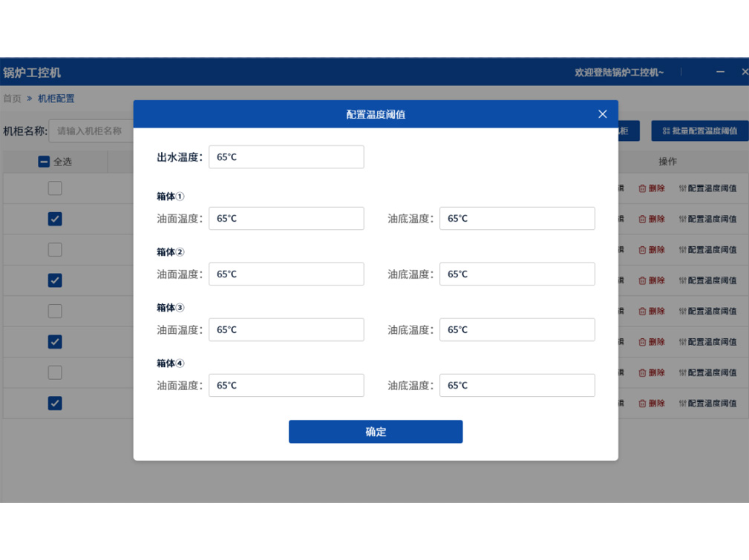749x560 pixels.
Task: Click 箱体④ 油底温度 input field
Action: pos(517,386)
